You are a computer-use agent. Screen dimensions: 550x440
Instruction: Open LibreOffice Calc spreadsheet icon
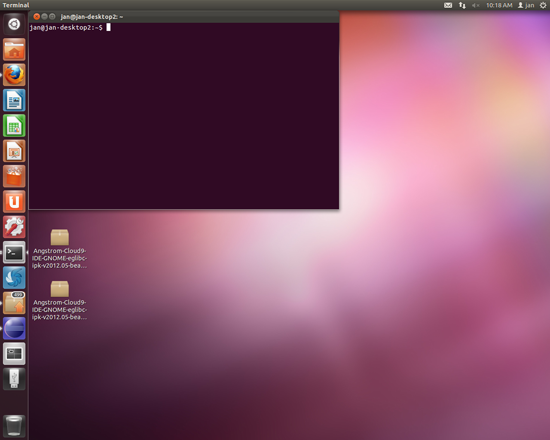click(14, 126)
